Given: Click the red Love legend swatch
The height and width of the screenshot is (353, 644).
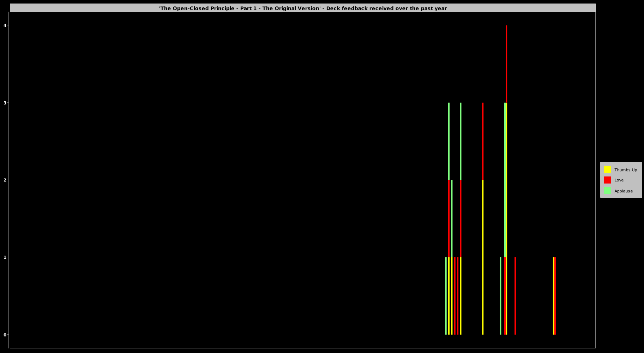Looking at the screenshot, I should 607,180.
